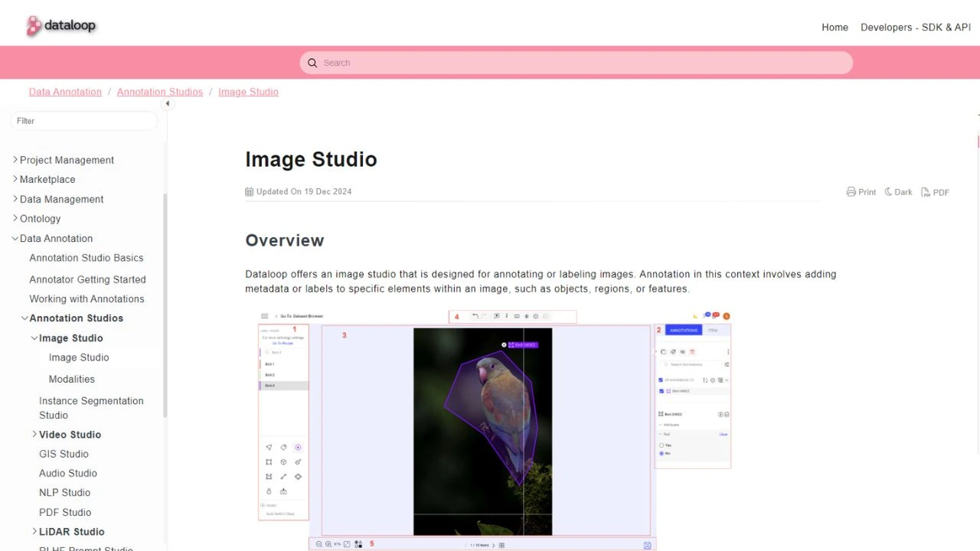Open Developers - SDK & API page
Viewport: 980px width, 551px height.
[916, 27]
